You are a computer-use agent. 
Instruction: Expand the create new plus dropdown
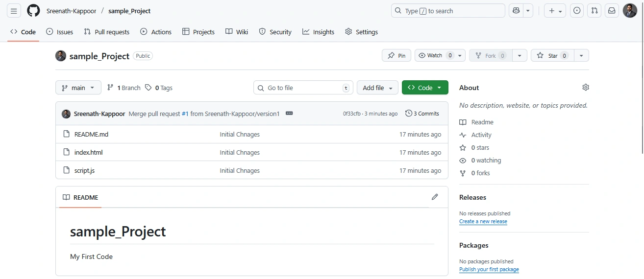pyautogui.click(x=555, y=11)
